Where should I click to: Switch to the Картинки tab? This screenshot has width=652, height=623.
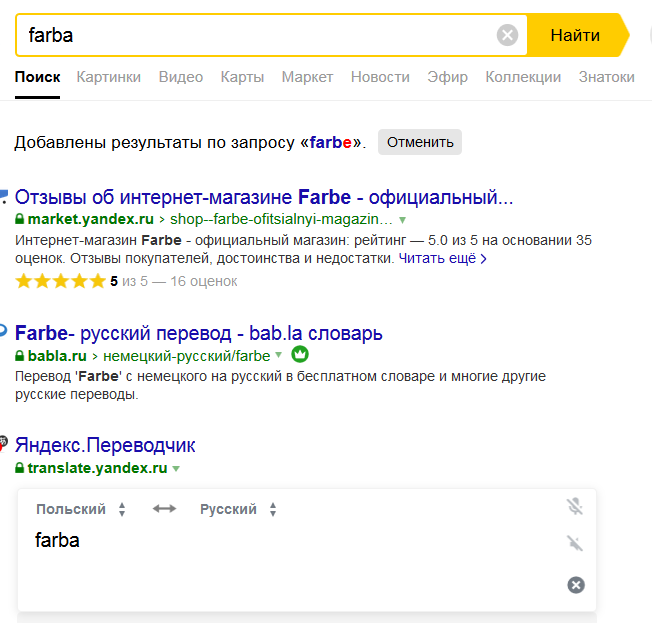[109, 77]
